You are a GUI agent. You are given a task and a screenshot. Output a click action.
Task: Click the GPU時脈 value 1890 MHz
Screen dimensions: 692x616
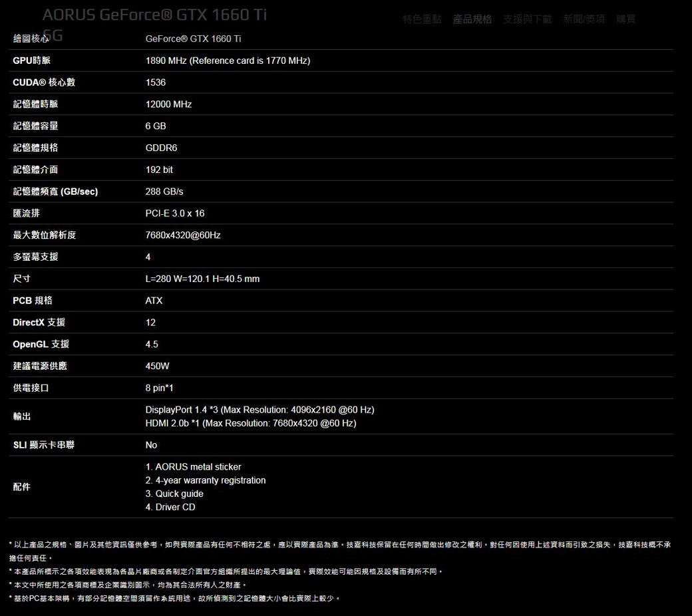coord(228,61)
